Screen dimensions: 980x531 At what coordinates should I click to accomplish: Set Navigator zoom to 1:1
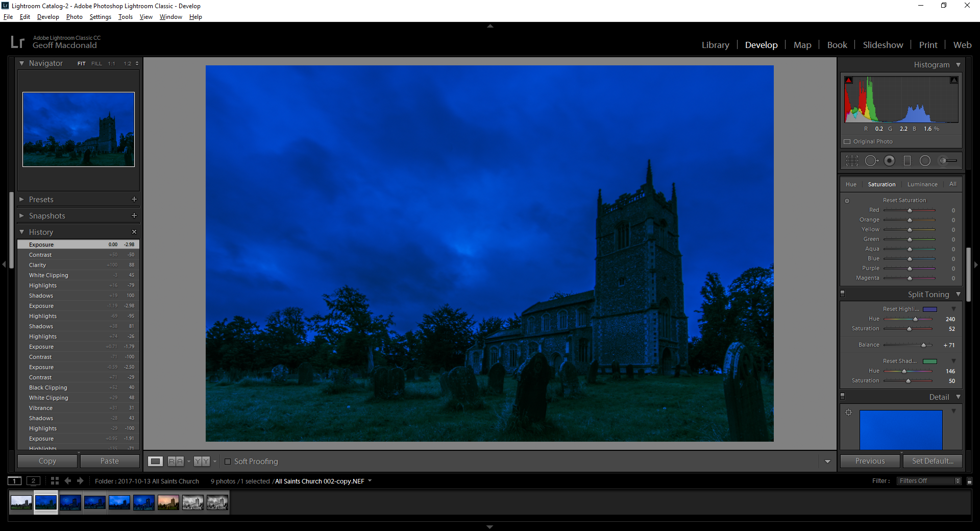(111, 64)
